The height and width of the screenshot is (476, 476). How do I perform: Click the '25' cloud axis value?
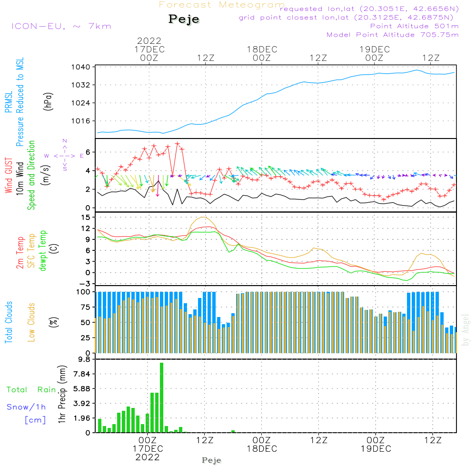(x=86, y=337)
